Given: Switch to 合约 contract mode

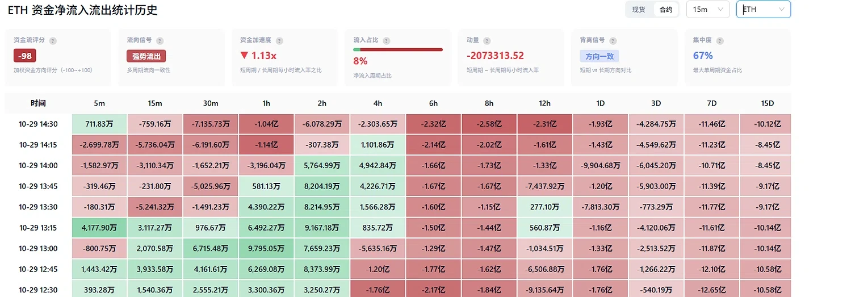Looking at the screenshot, I should pos(666,10).
